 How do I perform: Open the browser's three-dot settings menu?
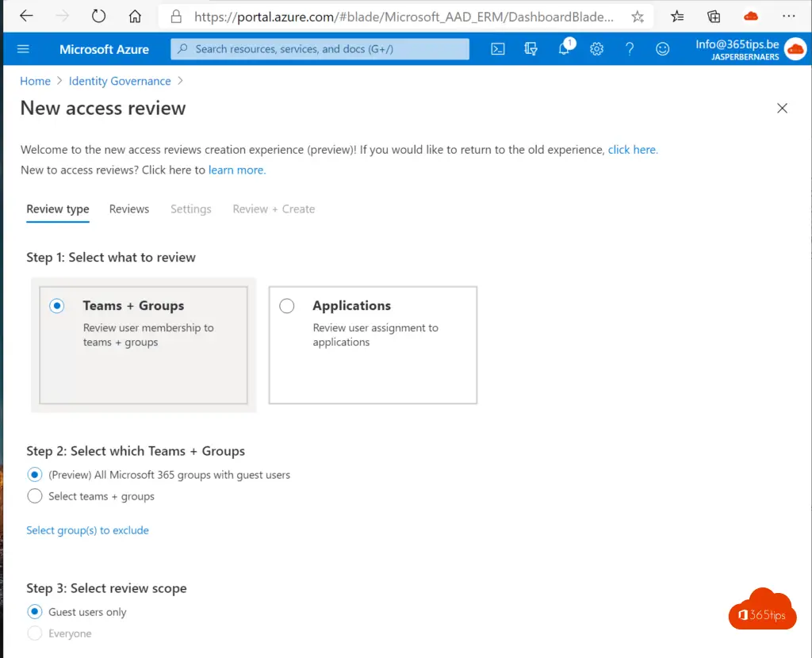tap(789, 16)
